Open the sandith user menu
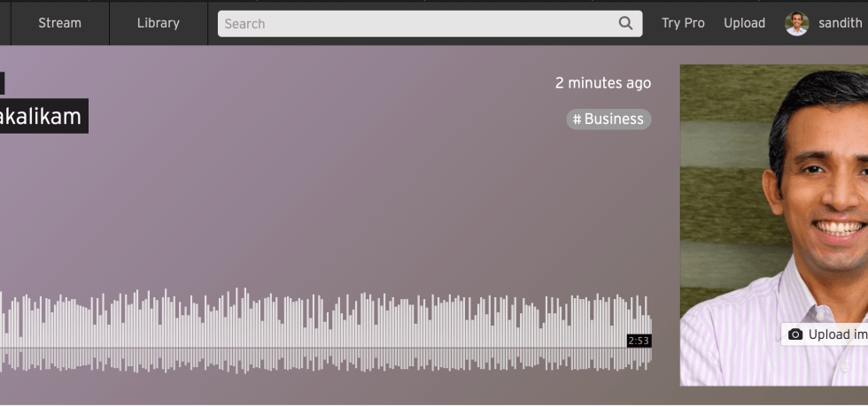Image resolution: width=868 pixels, height=407 pixels. coord(840,23)
